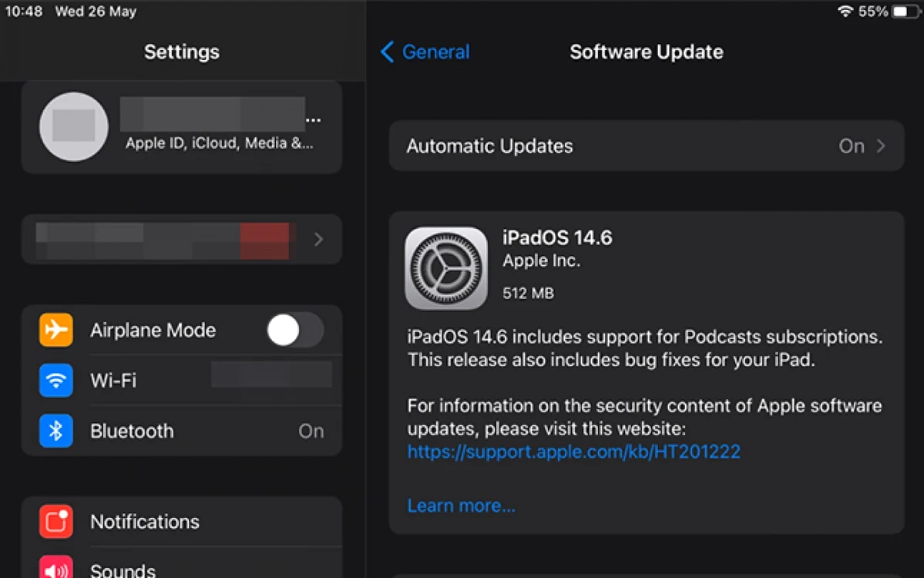Tap the 10:48 clock in status bar

click(24, 12)
